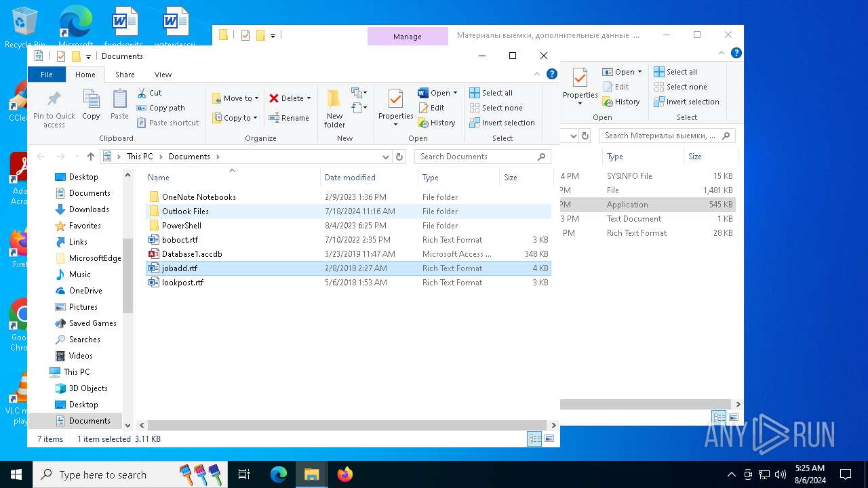868x488 pixels.
Task: Click the search field in back window
Action: (x=667, y=136)
